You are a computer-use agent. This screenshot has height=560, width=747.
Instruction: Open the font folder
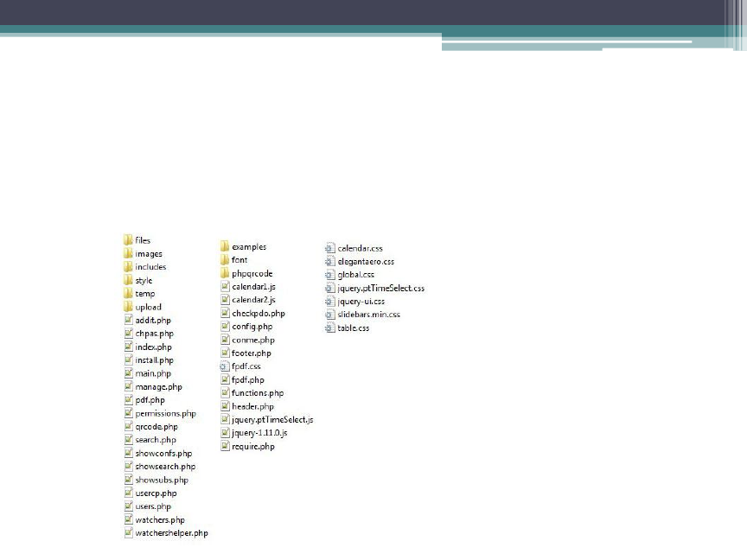pos(239,260)
